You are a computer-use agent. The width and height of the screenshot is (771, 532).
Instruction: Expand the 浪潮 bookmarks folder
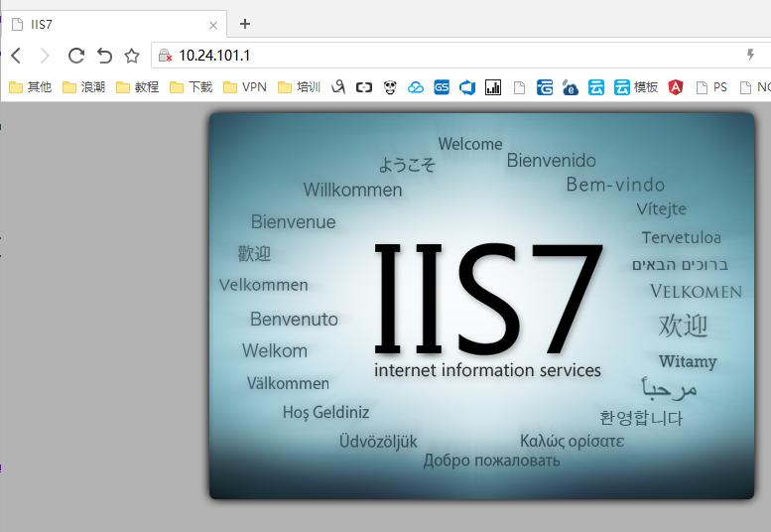[83, 87]
